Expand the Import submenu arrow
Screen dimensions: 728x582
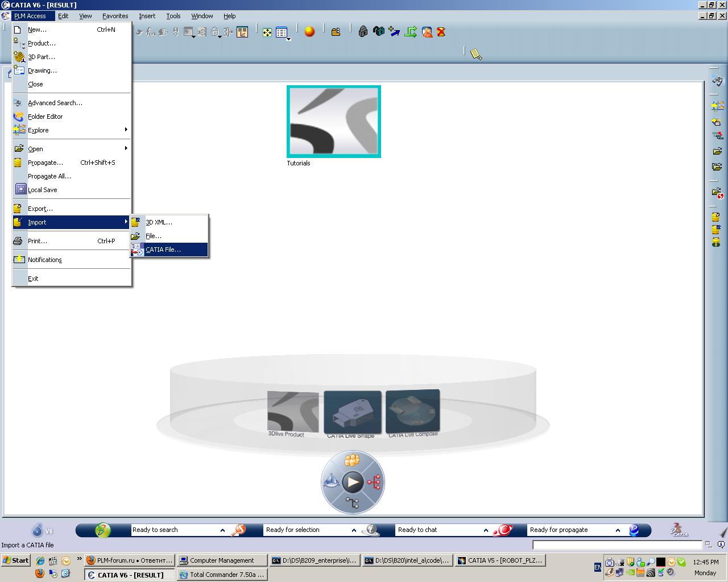[x=126, y=222]
